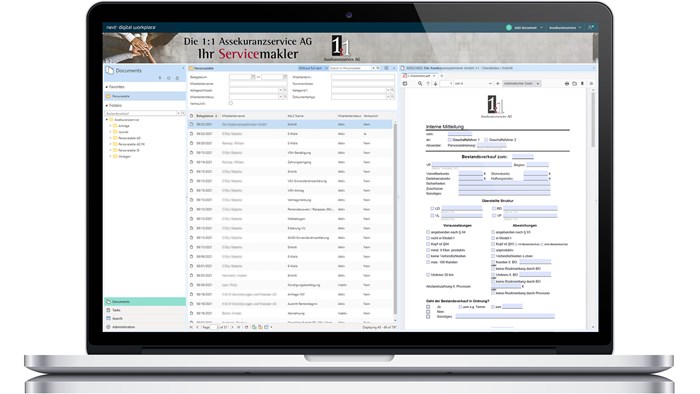The image size is (700, 394).
Task: Select Personalakte under Favorites
Action: click(x=145, y=96)
